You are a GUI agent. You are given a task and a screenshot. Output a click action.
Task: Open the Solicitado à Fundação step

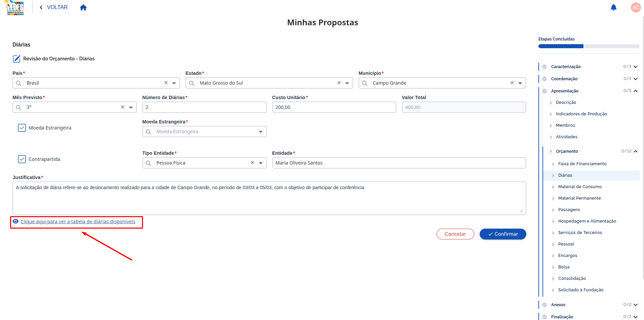point(581,290)
